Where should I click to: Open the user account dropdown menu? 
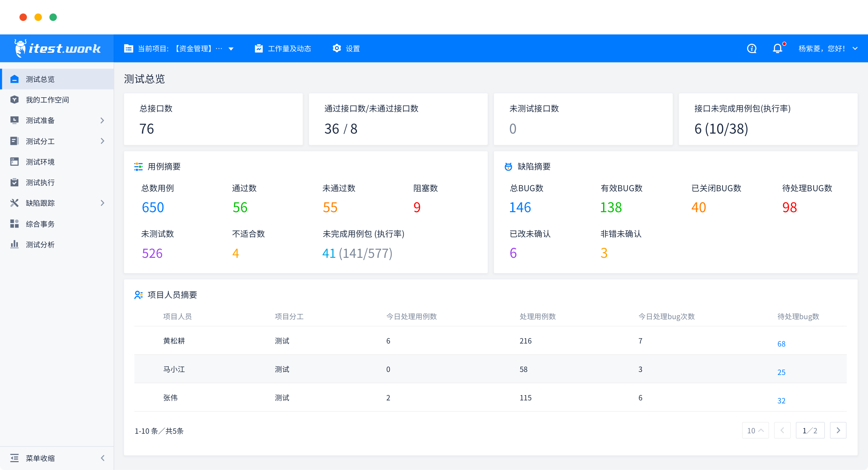[855, 49]
